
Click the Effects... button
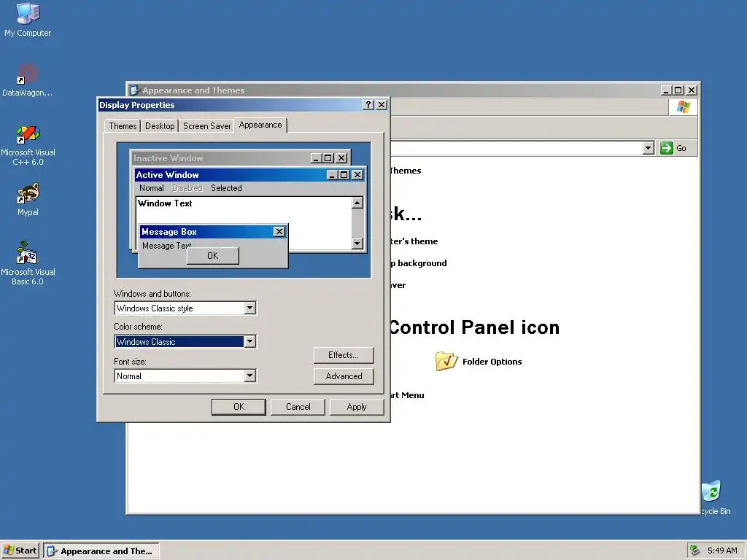click(x=344, y=355)
